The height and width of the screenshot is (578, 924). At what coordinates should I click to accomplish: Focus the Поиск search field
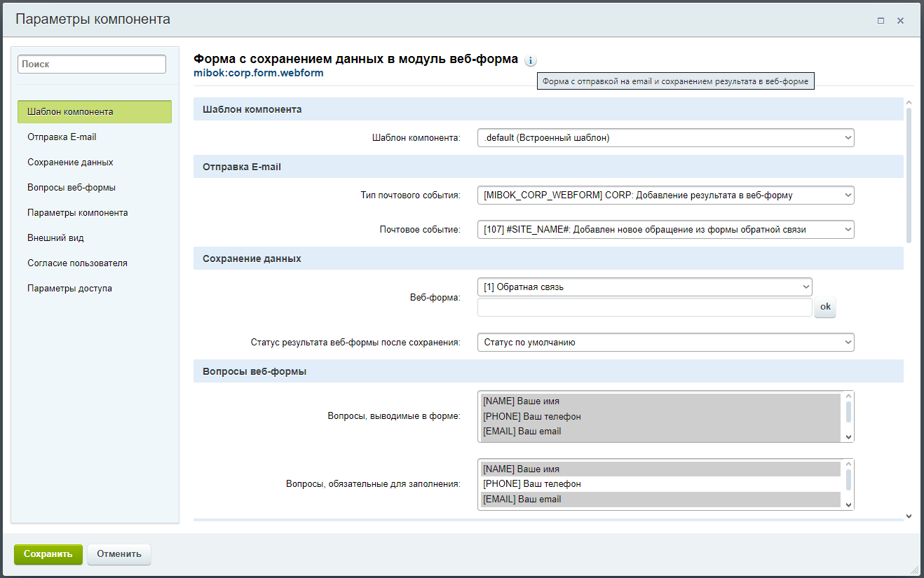point(92,64)
